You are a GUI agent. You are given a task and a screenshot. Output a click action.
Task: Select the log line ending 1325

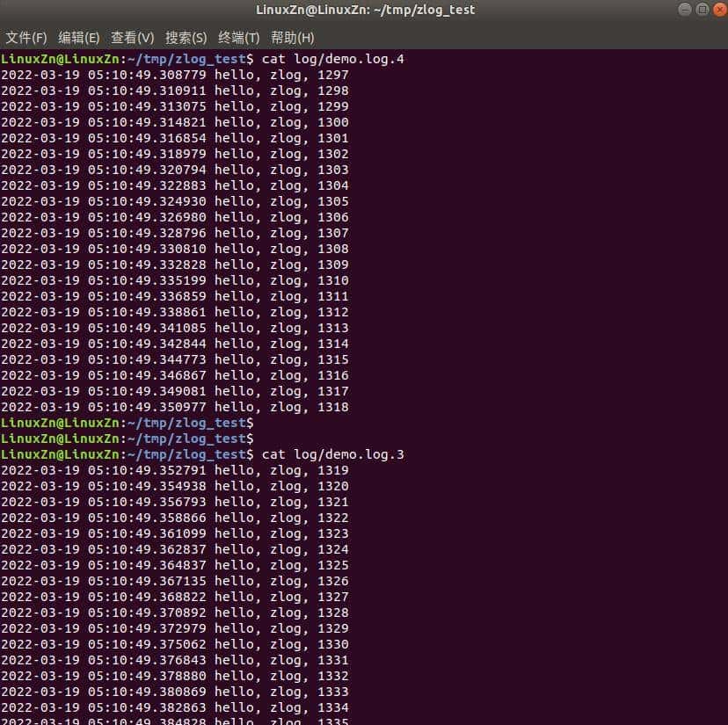point(175,565)
